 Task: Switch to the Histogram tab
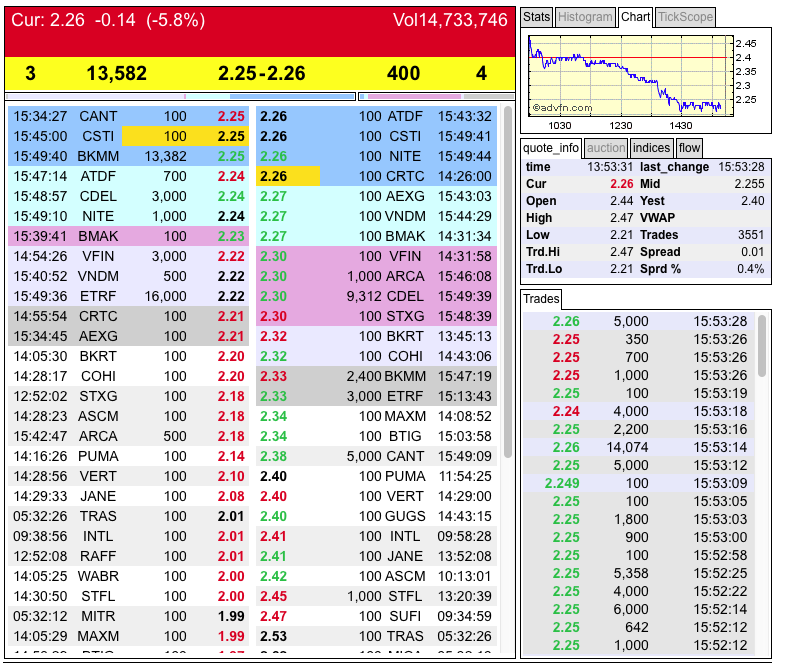585,17
